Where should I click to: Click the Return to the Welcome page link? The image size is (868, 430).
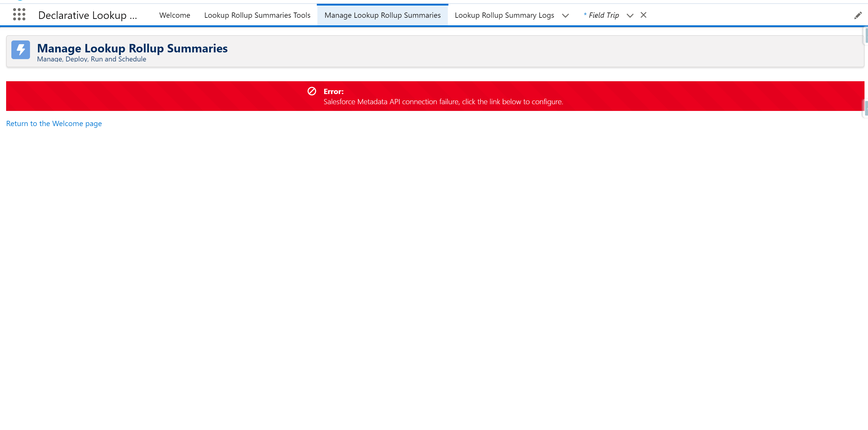point(54,123)
